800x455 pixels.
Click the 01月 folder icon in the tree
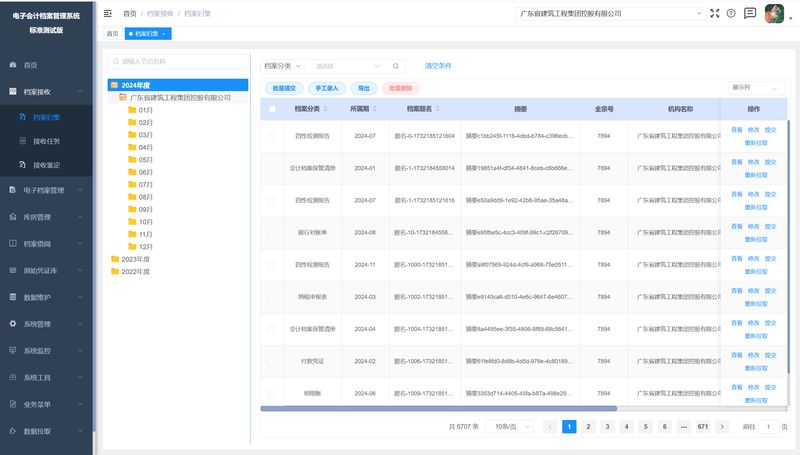[132, 110]
